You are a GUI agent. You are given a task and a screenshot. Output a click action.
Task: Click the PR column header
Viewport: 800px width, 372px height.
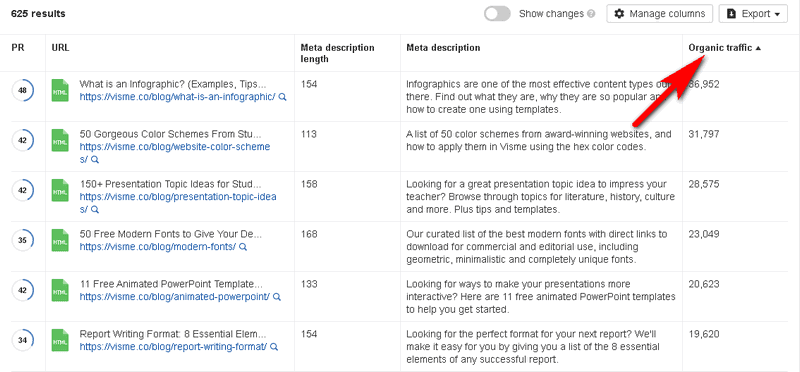pyautogui.click(x=18, y=48)
